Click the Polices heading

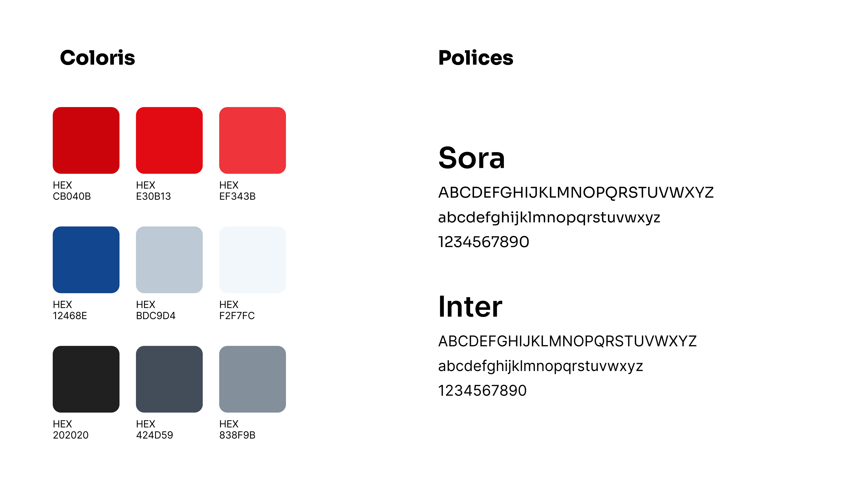[x=476, y=58]
